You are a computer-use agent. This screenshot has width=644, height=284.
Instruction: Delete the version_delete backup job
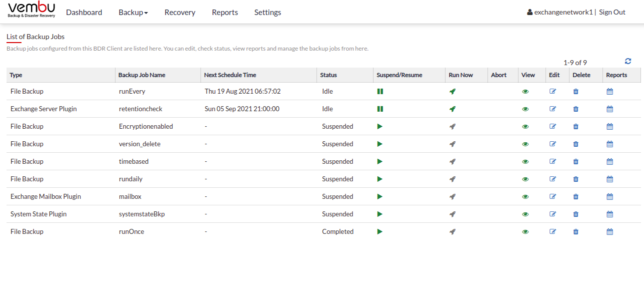pyautogui.click(x=575, y=144)
